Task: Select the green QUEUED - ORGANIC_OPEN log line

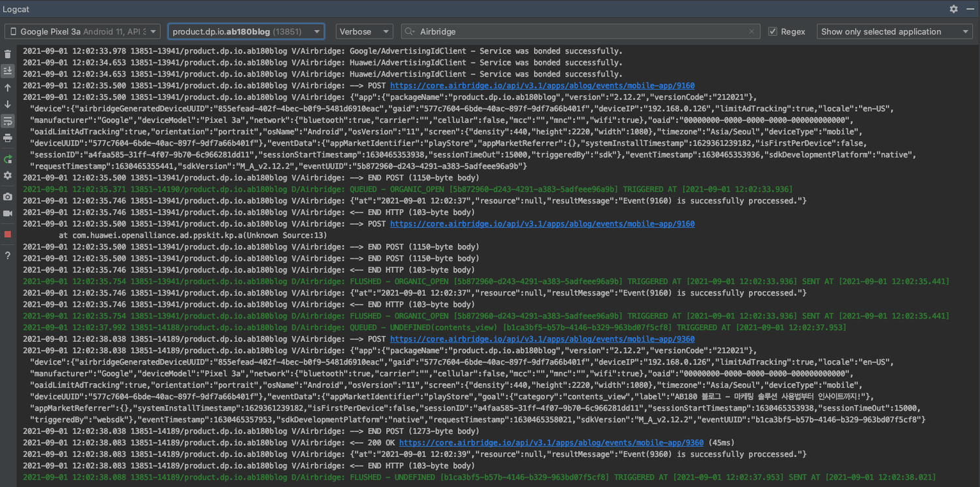Action: 408,189
